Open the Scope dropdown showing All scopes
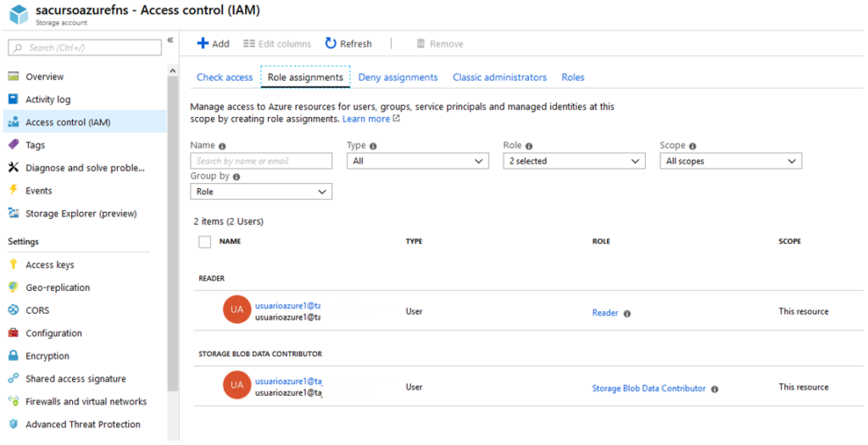This screenshot has width=868, height=445. (x=731, y=161)
